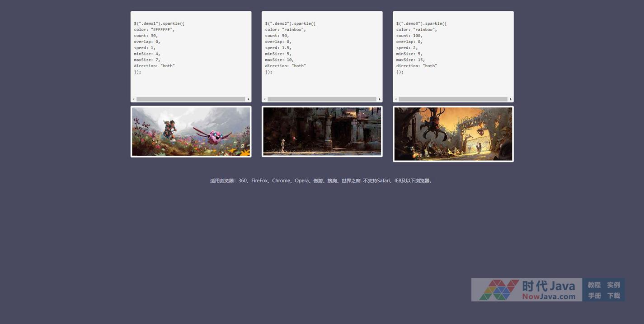Image resolution: width=644 pixels, height=324 pixels.
Task: Click horizontal scrollbar thumb under demo2 code
Action: [x=322, y=99]
